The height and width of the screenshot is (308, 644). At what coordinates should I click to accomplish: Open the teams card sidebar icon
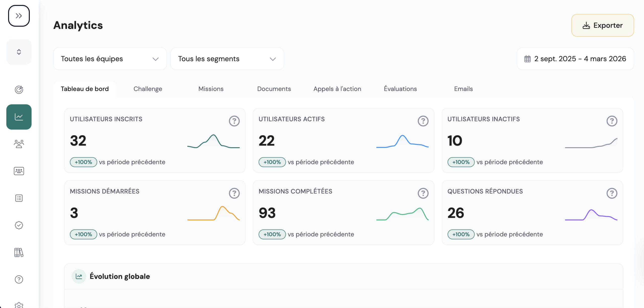click(19, 171)
